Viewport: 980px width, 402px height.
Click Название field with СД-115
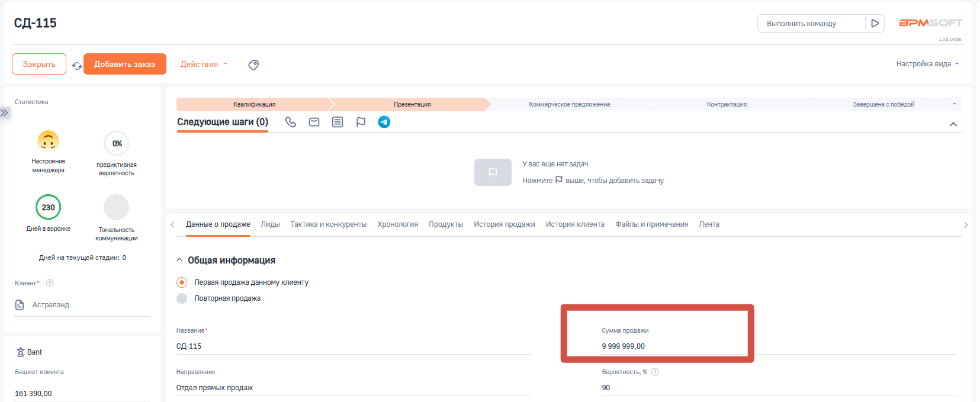(x=354, y=346)
